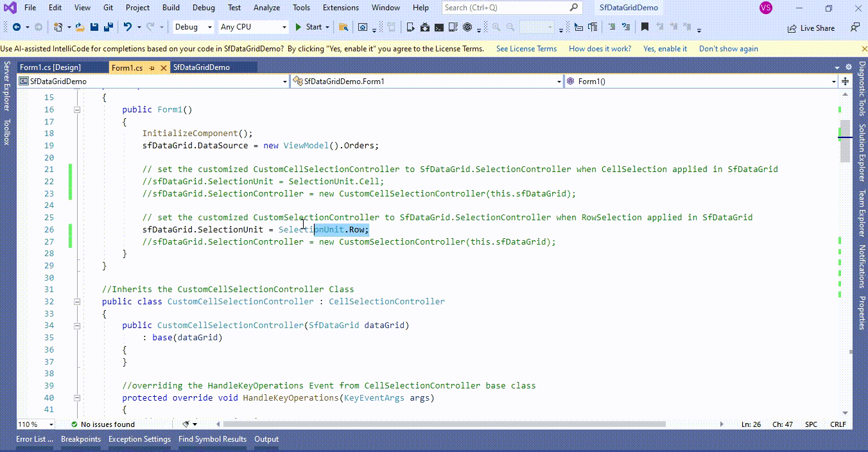868x452 pixels.
Task: Click the See License Terms link
Action: [526, 49]
